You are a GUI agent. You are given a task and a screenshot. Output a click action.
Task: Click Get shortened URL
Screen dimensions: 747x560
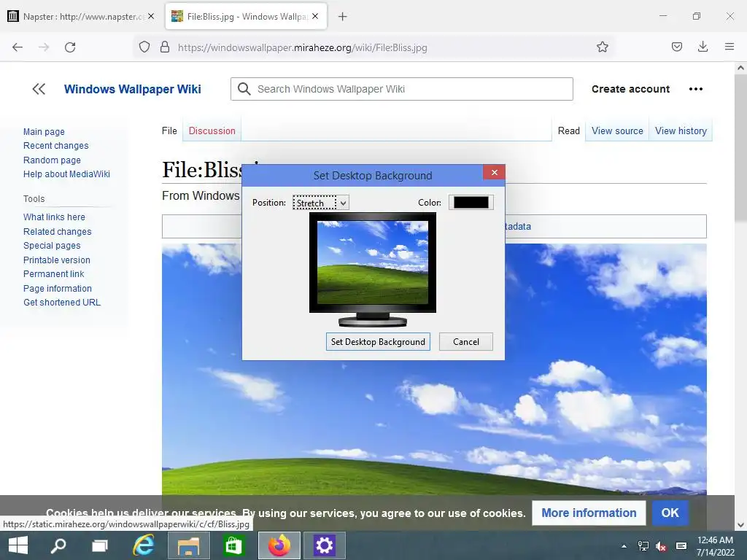[62, 303]
